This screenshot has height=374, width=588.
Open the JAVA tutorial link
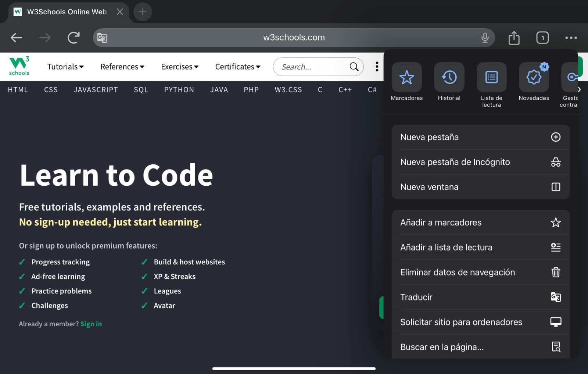pos(219,90)
